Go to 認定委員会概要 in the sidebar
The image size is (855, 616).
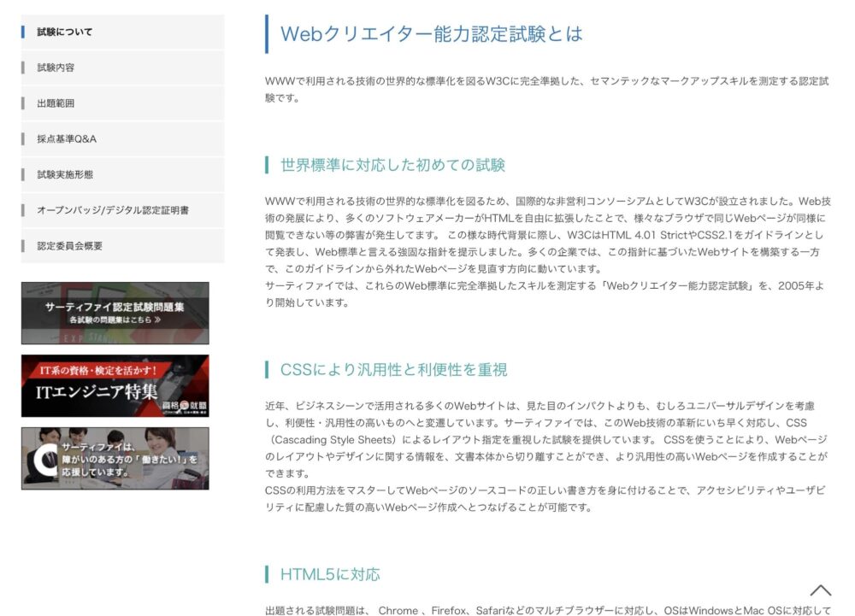point(122,246)
